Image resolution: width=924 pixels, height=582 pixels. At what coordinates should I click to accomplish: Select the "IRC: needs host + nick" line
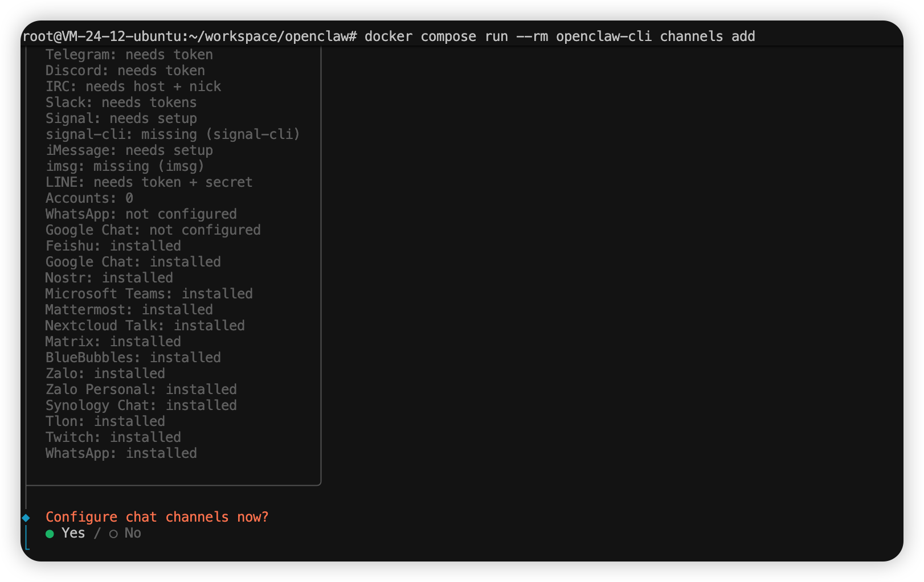[x=133, y=87]
